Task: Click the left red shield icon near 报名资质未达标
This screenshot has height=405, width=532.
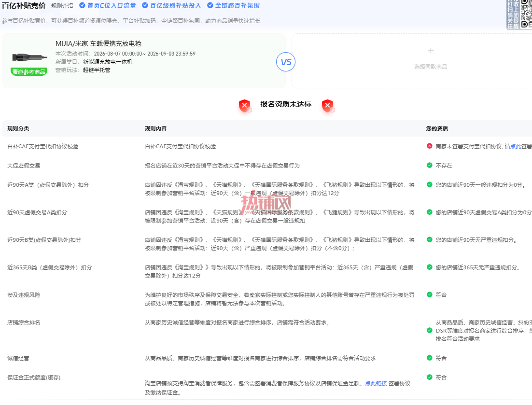Action: tap(245, 106)
